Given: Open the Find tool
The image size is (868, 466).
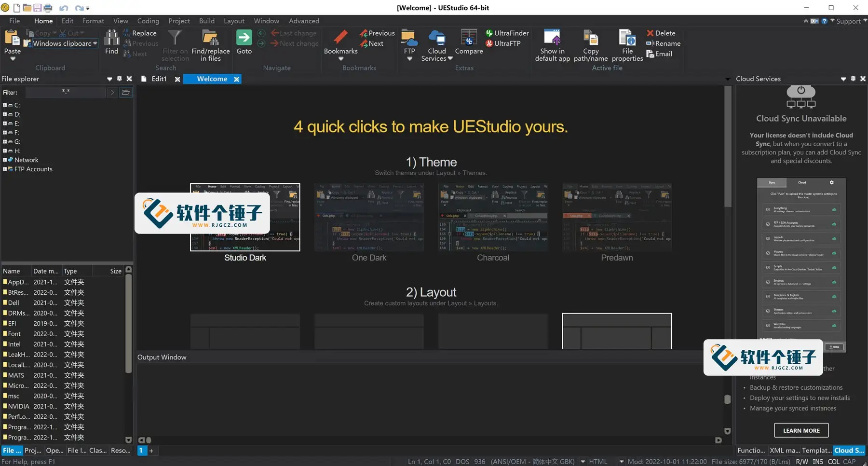Looking at the screenshot, I should pos(111,42).
